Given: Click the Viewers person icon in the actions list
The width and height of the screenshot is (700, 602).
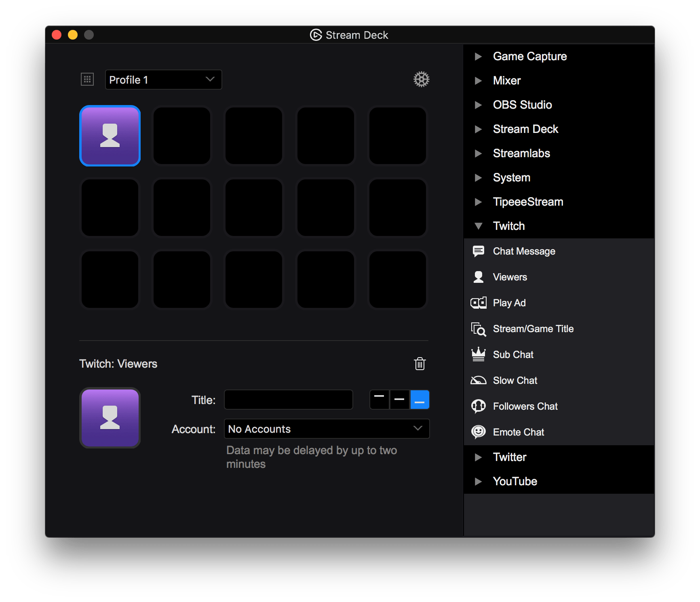Looking at the screenshot, I should [x=479, y=277].
